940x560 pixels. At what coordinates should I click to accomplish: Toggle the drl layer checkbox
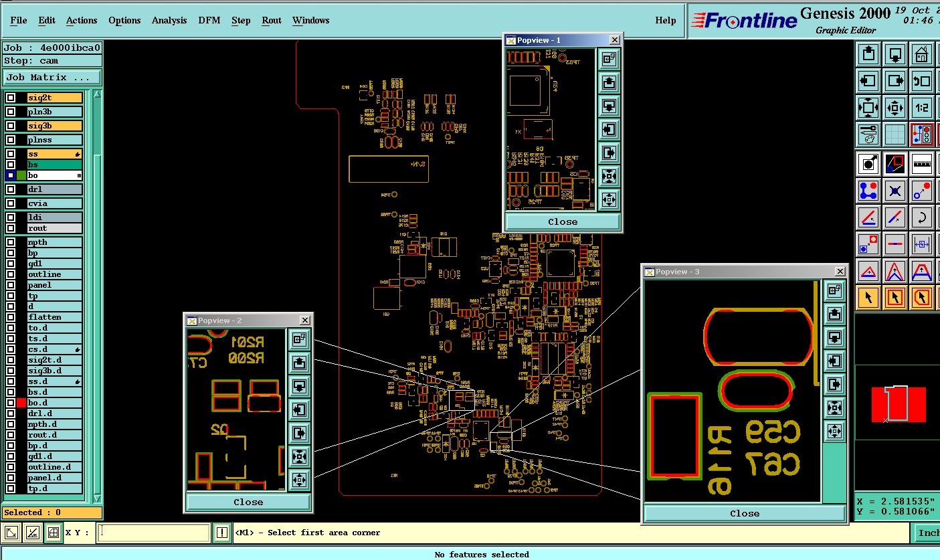11,189
